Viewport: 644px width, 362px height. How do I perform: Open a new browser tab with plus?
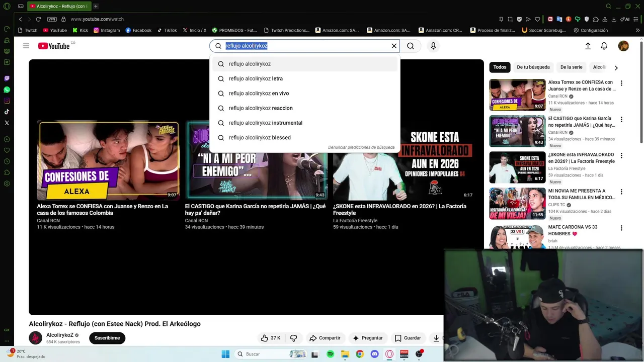coord(96,6)
